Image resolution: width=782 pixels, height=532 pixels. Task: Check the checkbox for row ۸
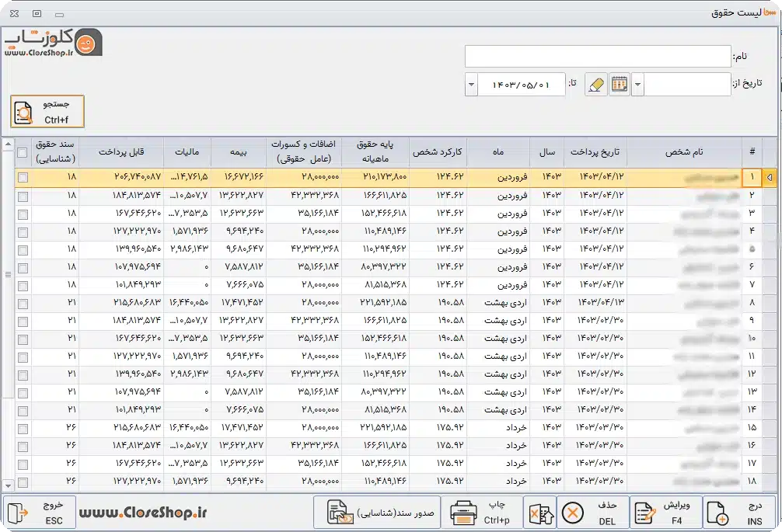[x=23, y=304]
